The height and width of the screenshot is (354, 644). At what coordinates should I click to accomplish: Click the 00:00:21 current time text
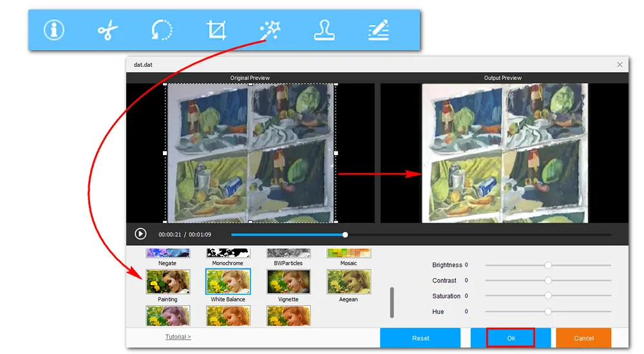click(x=169, y=234)
